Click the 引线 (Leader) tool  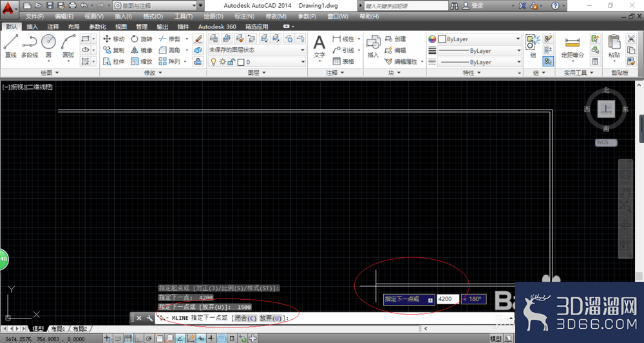(x=343, y=50)
